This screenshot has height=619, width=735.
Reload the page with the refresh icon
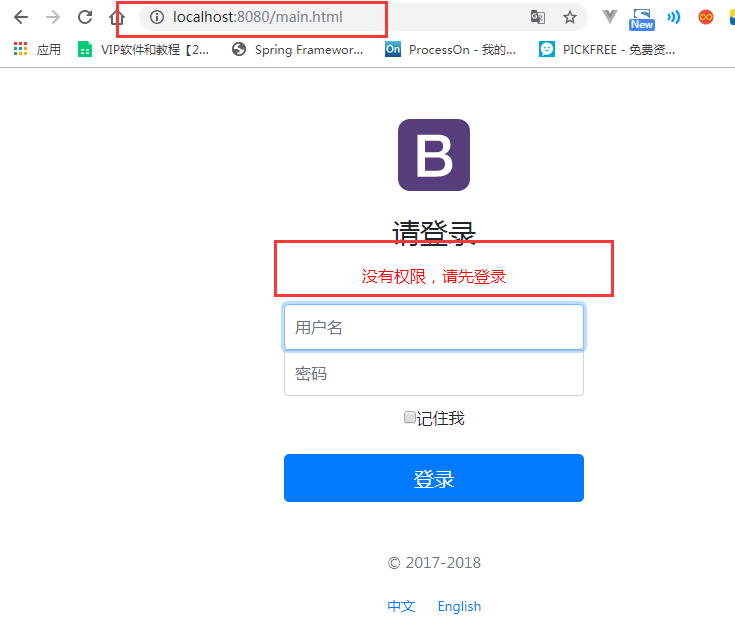coord(85,17)
